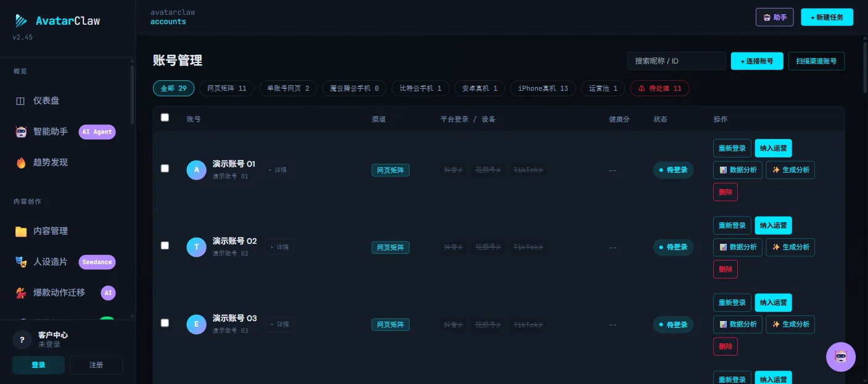The height and width of the screenshot is (384, 868).
Task: Click the 趋势发现 flame icon
Action: coord(21,162)
